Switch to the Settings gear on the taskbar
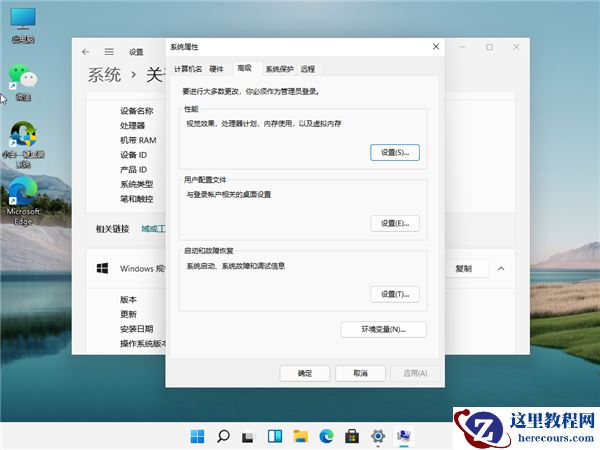Screen dimensions: 600x450 pyautogui.click(x=378, y=436)
